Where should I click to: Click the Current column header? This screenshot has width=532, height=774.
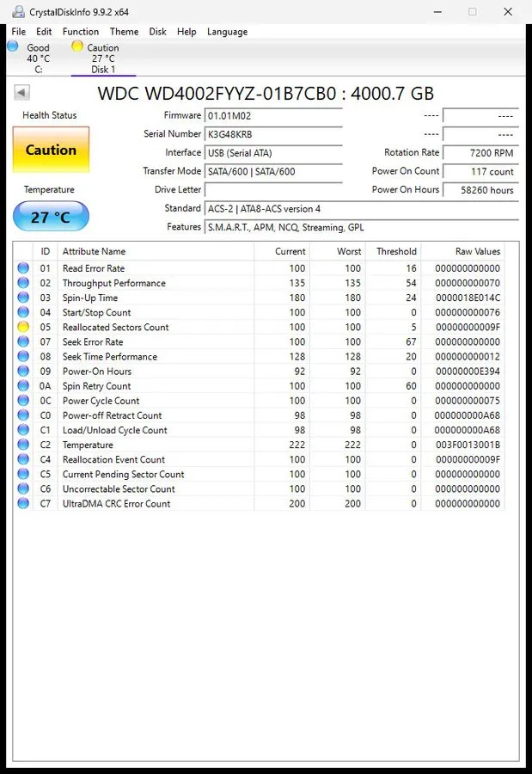pos(282,251)
